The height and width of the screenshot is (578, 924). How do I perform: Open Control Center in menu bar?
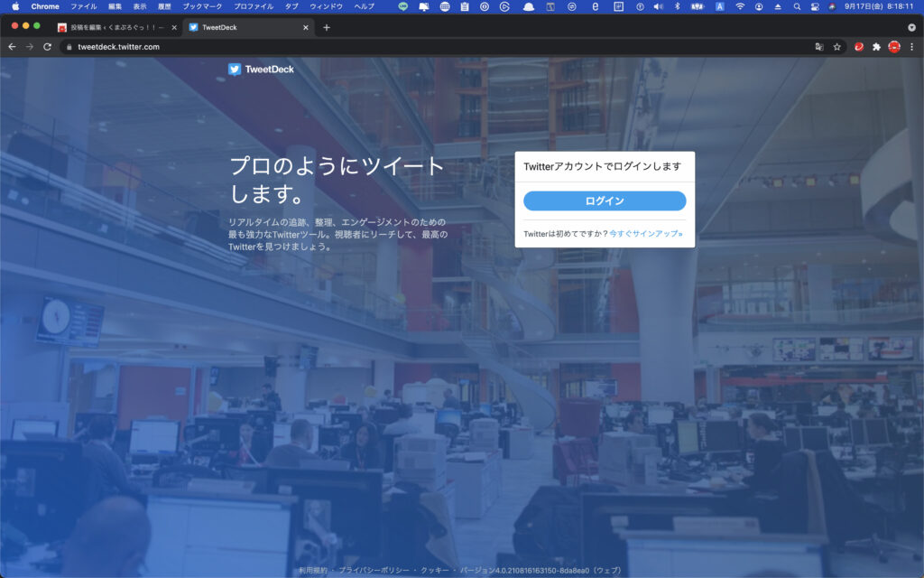[815, 6]
